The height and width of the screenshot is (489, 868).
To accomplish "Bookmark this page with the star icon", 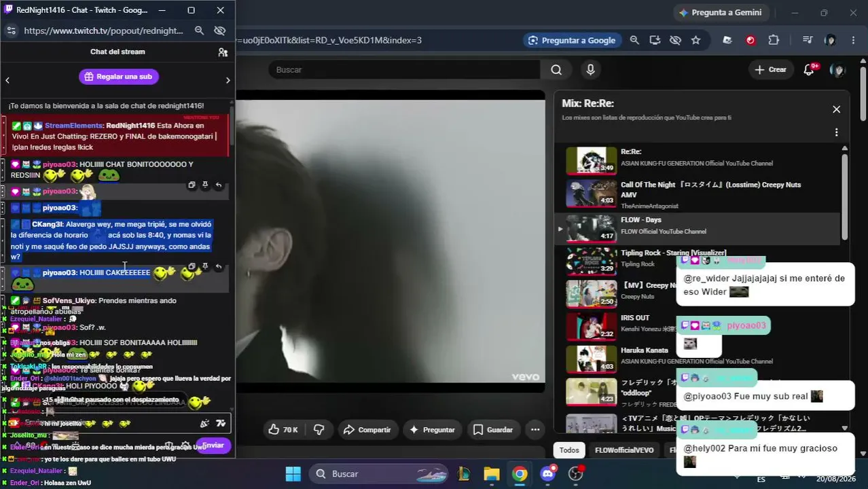I will click(x=695, y=40).
